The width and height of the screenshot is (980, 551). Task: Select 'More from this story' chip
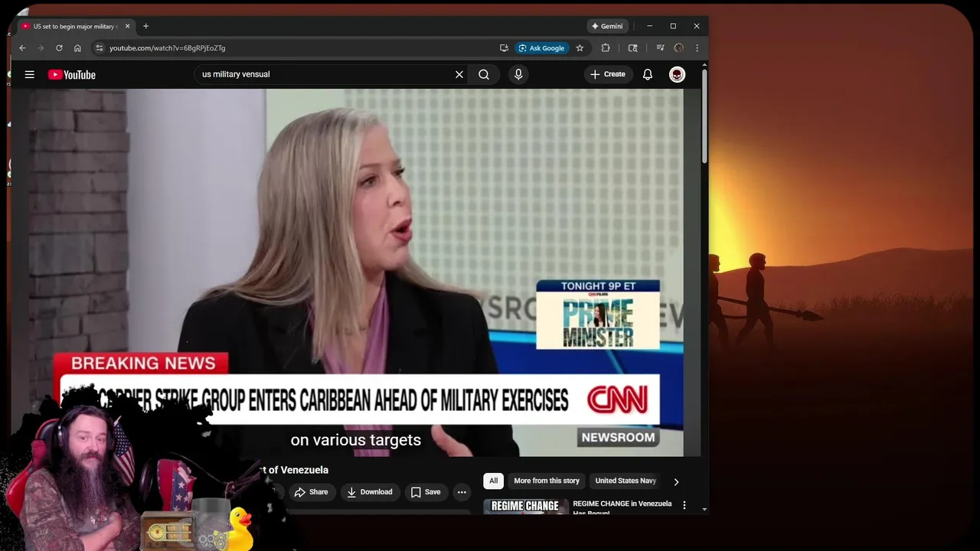547,481
